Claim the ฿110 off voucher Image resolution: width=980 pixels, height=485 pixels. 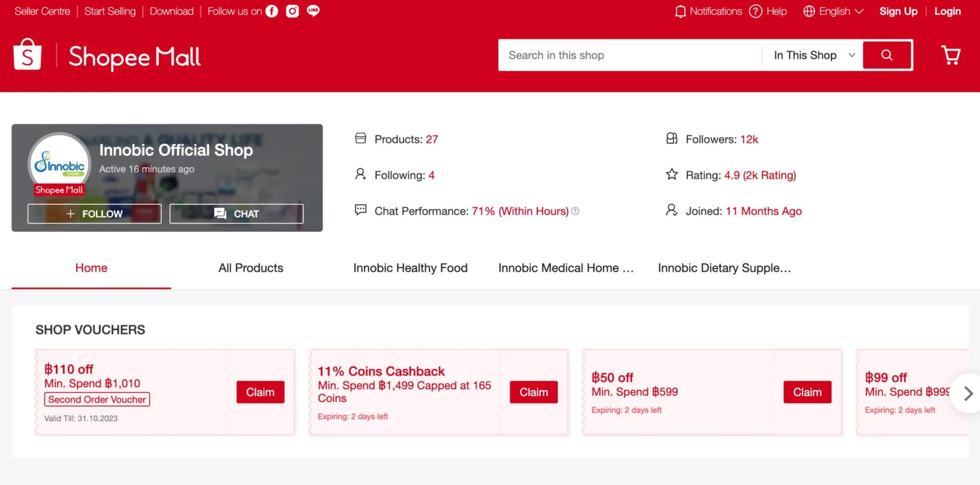[x=260, y=392]
